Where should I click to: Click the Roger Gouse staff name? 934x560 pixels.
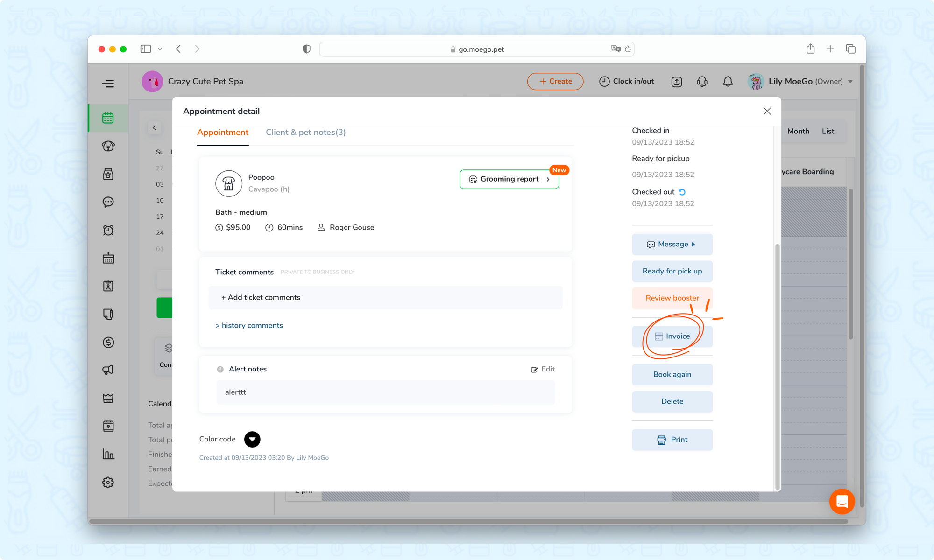coord(352,227)
